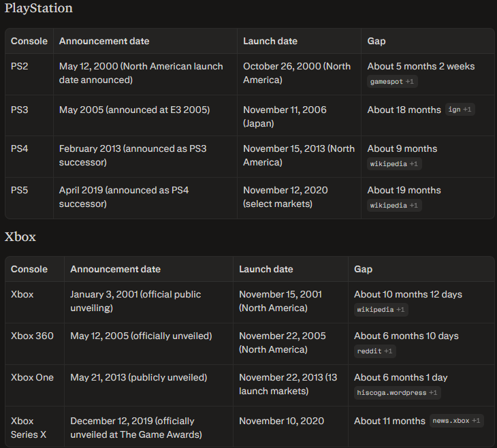Viewport: 497px width, 448px height.
Task: Select the Xbox 360 console cell
Action: (35, 344)
